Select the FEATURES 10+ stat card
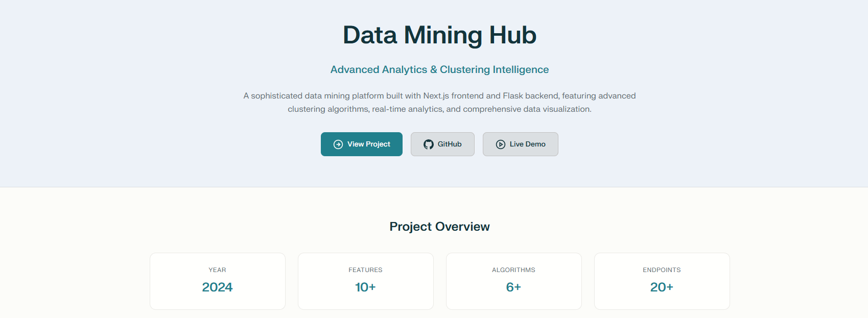 click(365, 281)
